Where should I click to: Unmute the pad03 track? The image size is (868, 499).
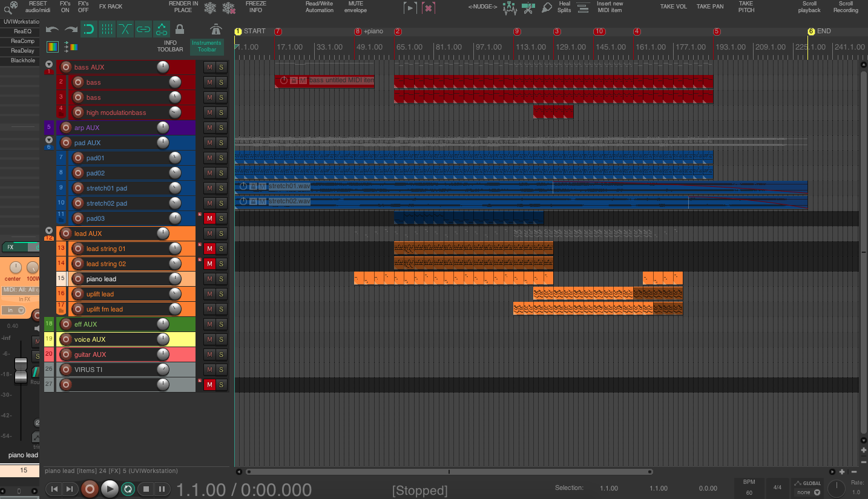(x=209, y=218)
